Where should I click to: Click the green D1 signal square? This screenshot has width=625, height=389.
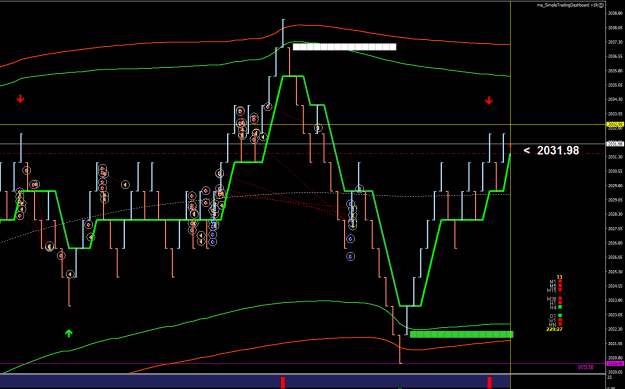(560, 315)
